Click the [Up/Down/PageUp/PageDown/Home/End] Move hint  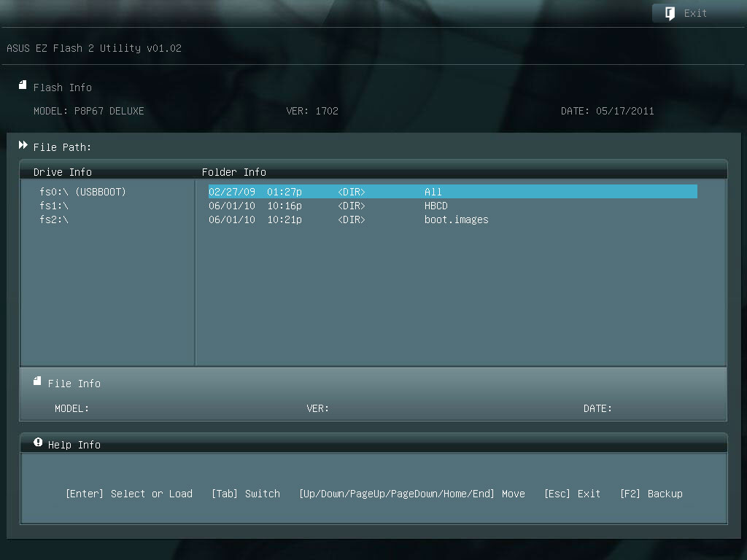(412, 494)
